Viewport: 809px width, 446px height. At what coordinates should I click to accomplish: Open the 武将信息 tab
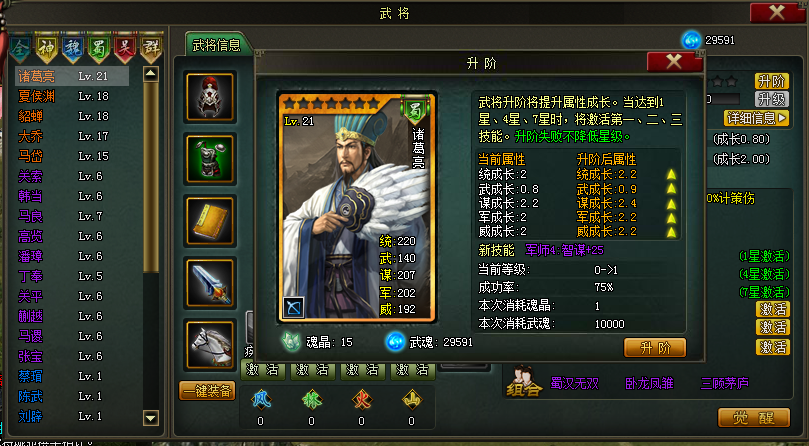217,45
